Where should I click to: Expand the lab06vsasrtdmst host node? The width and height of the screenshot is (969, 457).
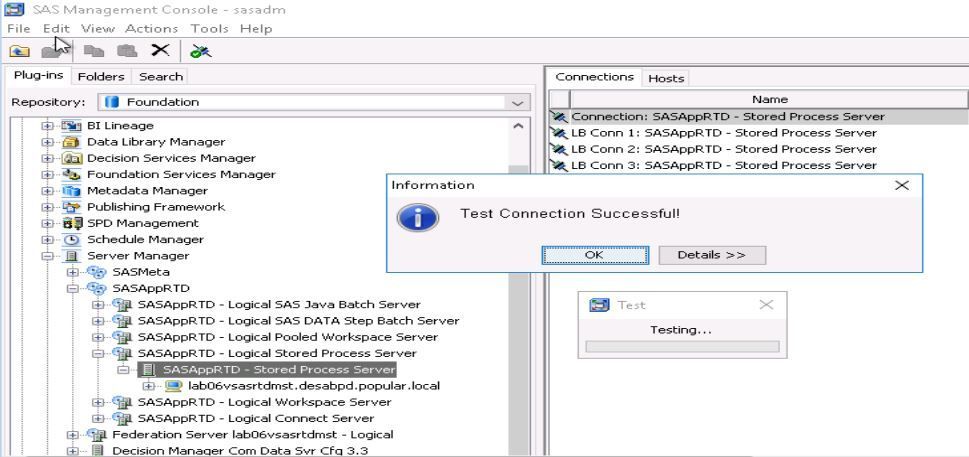click(x=148, y=386)
